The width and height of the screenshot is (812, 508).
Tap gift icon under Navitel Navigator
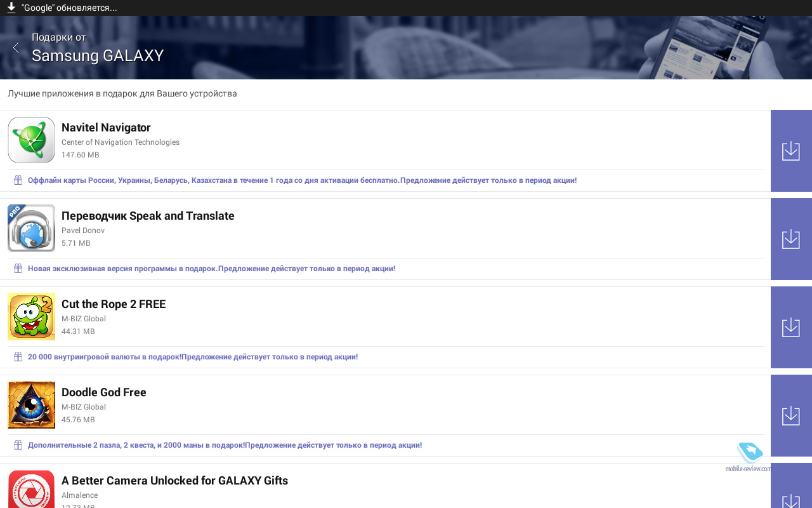18,180
